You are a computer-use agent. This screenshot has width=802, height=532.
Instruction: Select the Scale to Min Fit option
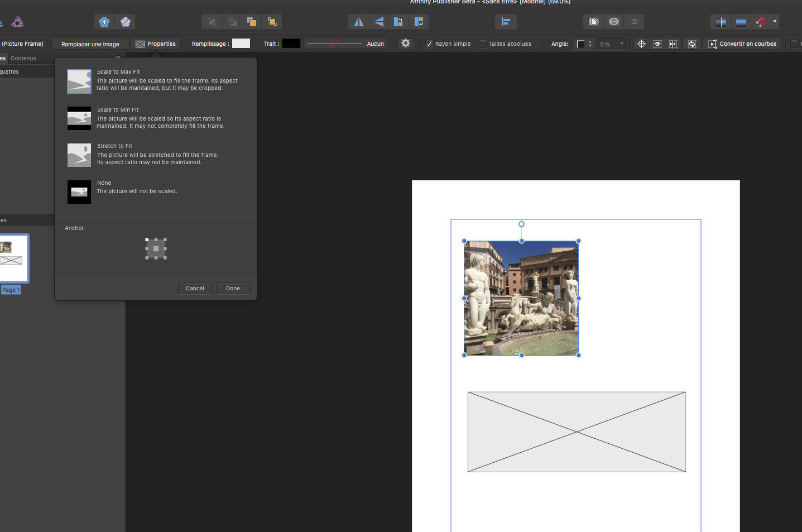pyautogui.click(x=79, y=118)
